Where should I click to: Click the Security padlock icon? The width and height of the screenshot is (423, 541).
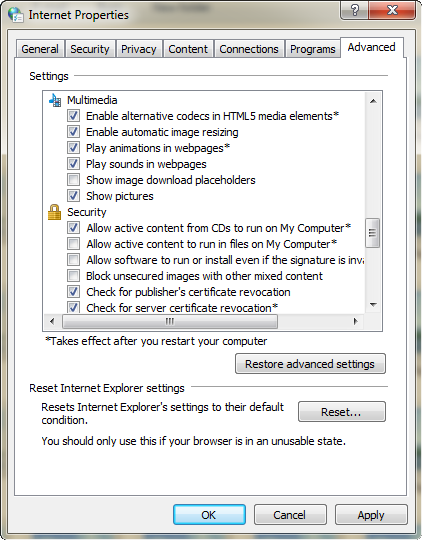[54, 212]
